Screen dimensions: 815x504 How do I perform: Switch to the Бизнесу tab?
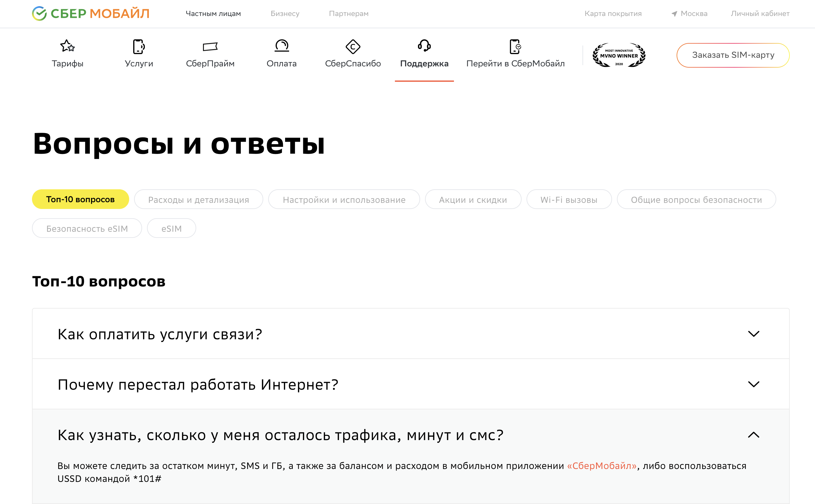tap(285, 14)
